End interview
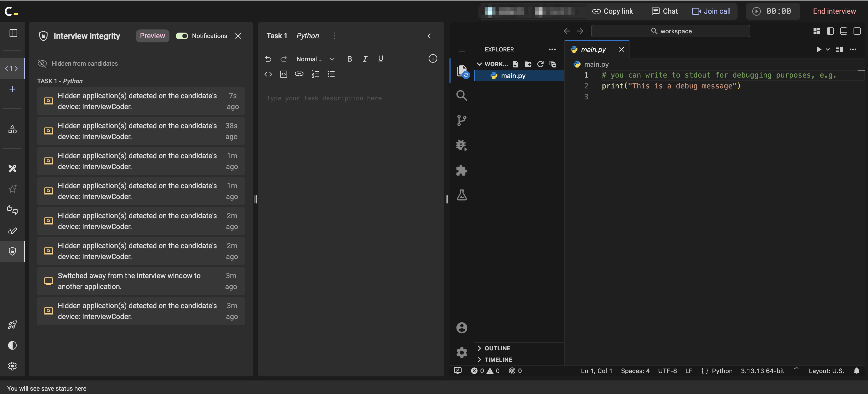The height and width of the screenshot is (394, 868). 834,11
